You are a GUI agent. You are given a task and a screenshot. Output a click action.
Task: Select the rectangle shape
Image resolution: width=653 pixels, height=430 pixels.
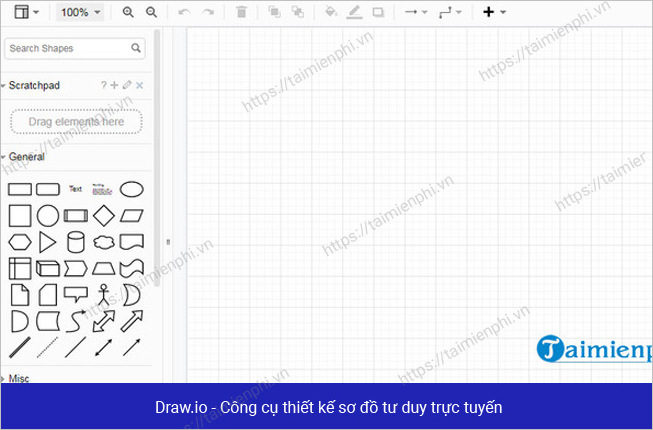coord(20,189)
